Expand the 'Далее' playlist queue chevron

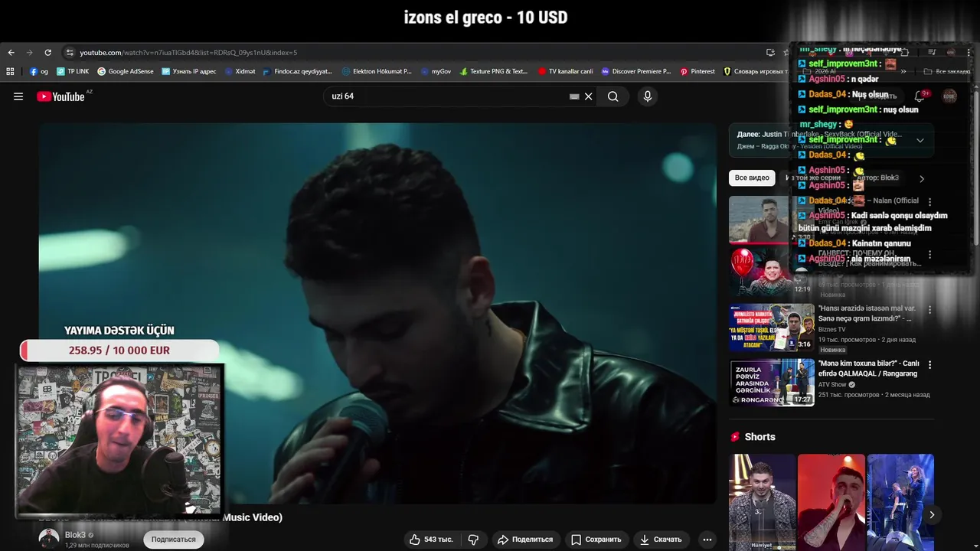(920, 140)
